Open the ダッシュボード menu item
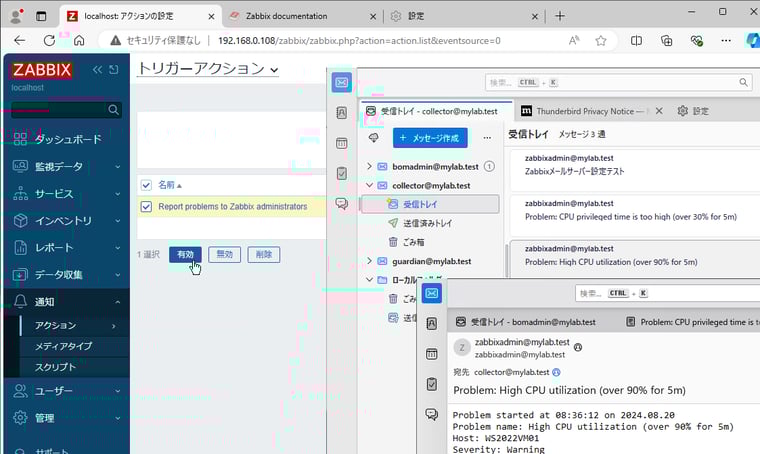The width and height of the screenshot is (760, 454). click(x=68, y=139)
